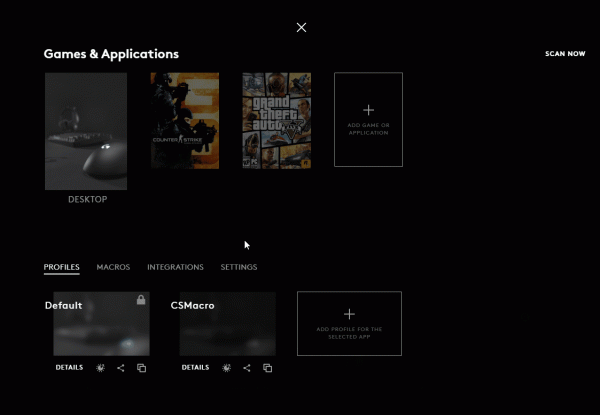The width and height of the screenshot is (600, 415).
Task: Share the Default profile
Action: coord(121,368)
